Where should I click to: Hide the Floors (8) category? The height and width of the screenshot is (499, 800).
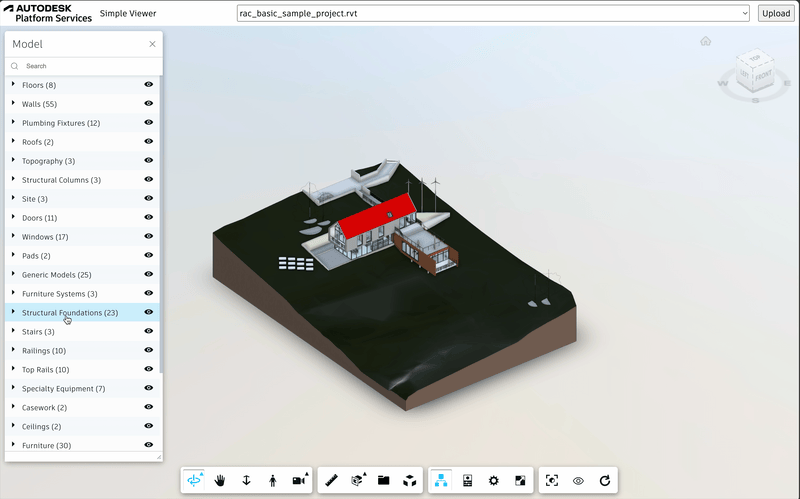click(x=149, y=85)
